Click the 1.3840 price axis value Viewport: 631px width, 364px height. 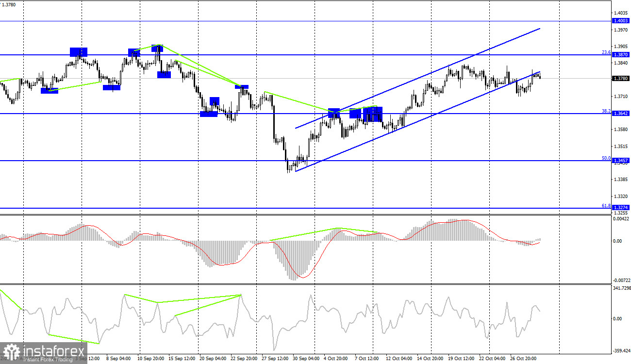(621, 63)
